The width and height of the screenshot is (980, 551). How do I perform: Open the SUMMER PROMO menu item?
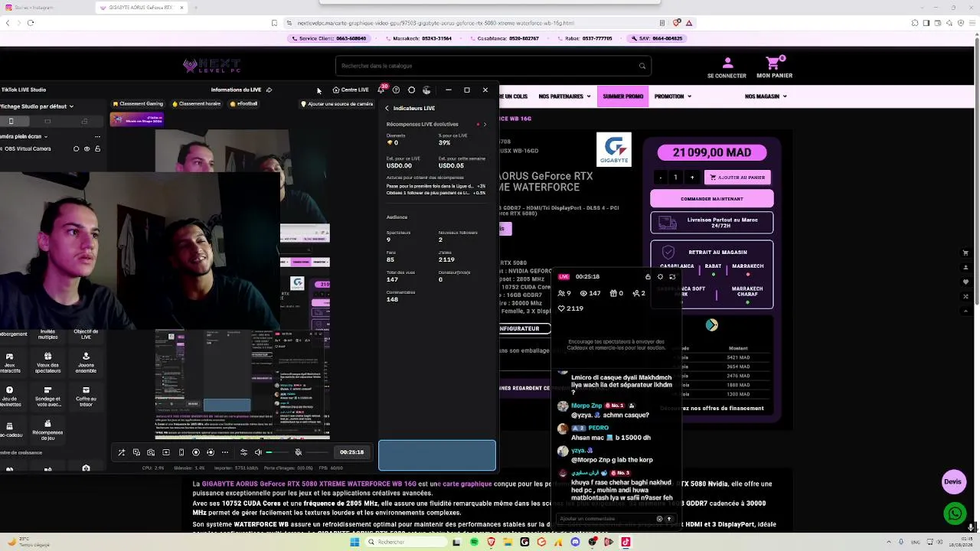click(623, 96)
